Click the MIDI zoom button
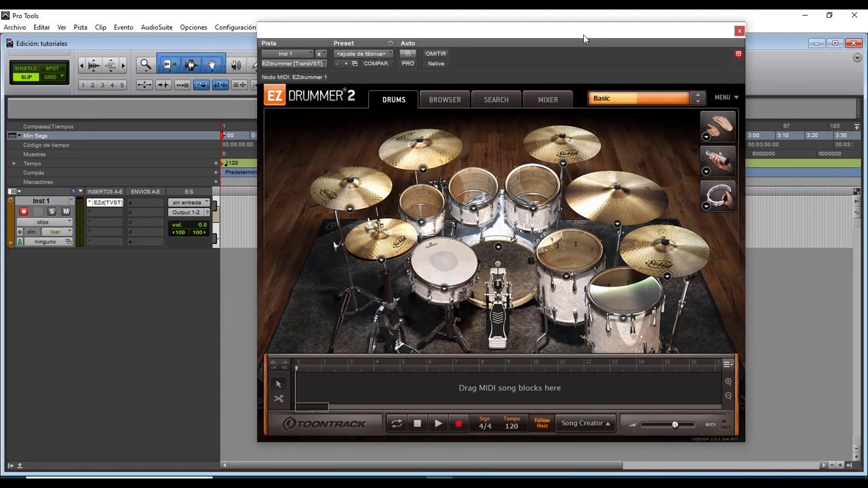868x488 pixels. [x=111, y=65]
